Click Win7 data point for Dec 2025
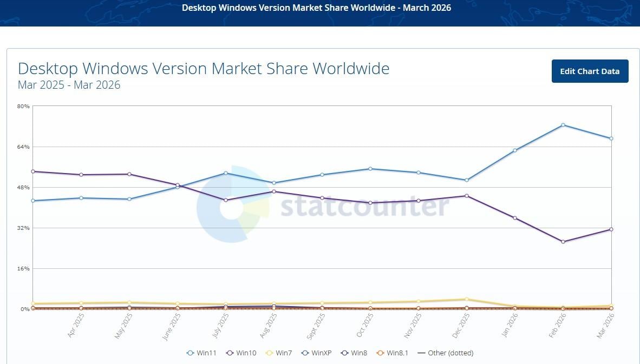The height and width of the screenshot is (364, 640). [x=467, y=299]
